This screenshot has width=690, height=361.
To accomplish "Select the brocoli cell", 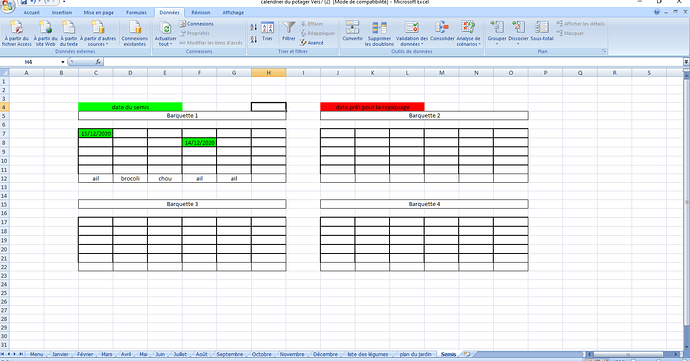I will coord(130,178).
